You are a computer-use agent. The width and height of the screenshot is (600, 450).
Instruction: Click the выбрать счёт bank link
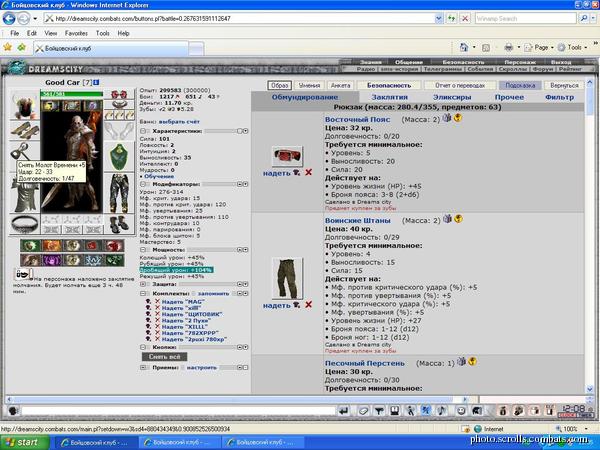(x=179, y=122)
